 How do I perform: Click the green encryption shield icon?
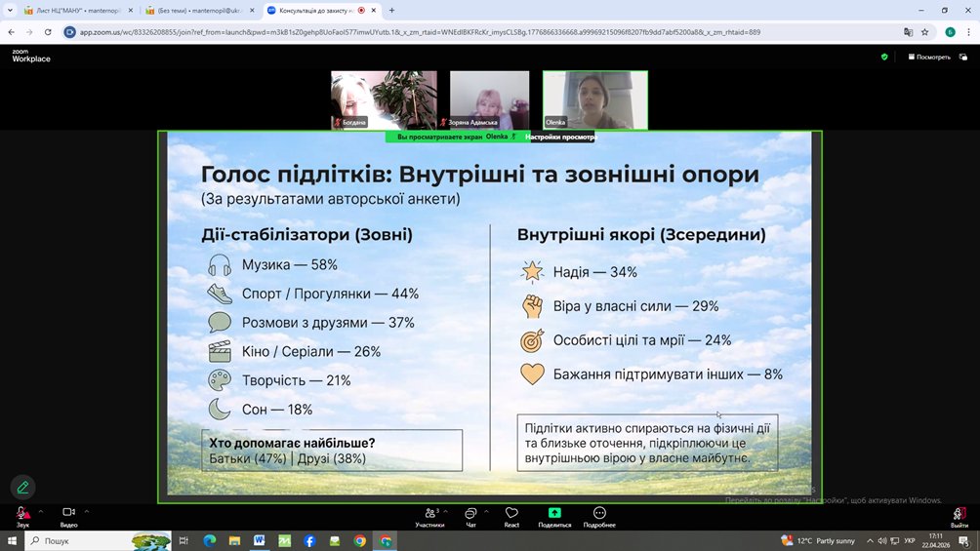(884, 57)
